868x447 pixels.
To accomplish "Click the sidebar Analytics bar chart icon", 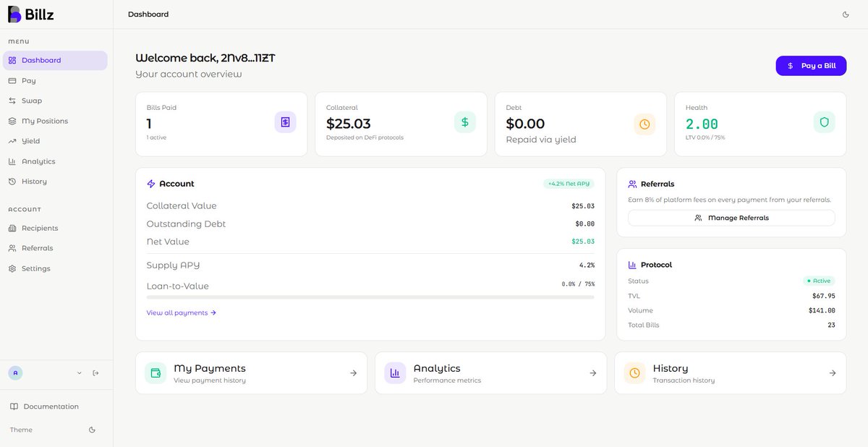I will click(x=12, y=161).
